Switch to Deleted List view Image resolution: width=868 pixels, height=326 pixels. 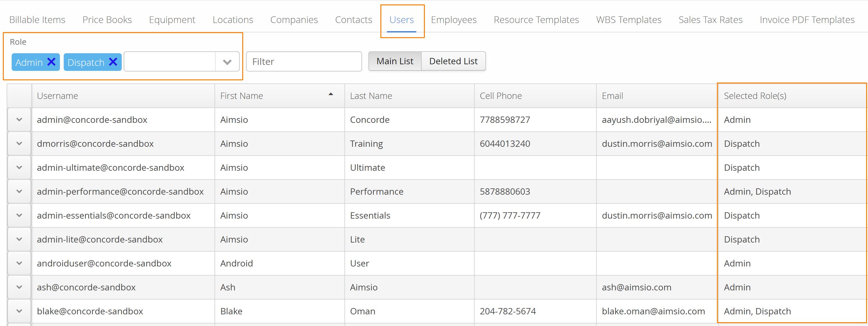coord(454,61)
